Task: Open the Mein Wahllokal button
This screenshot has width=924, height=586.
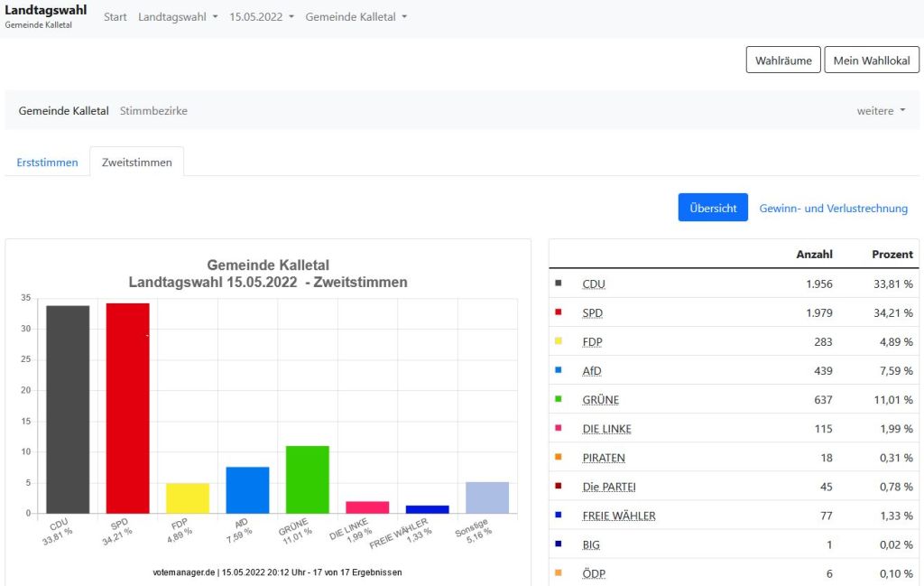Action: (x=872, y=60)
